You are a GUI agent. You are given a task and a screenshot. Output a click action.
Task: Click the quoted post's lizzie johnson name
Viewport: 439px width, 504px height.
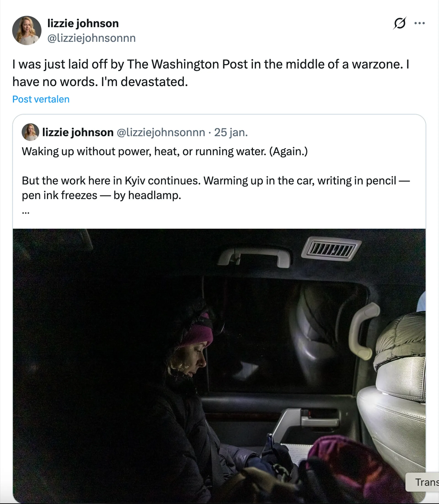78,132
